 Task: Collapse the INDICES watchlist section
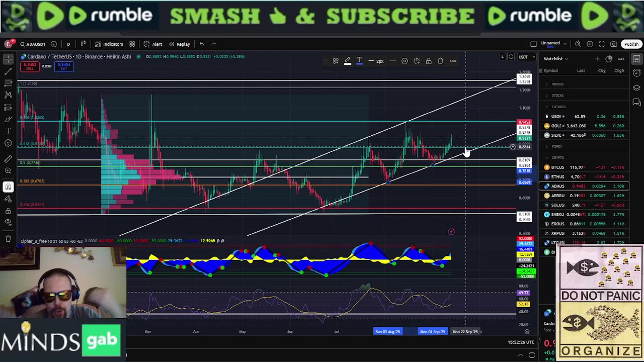coord(546,84)
